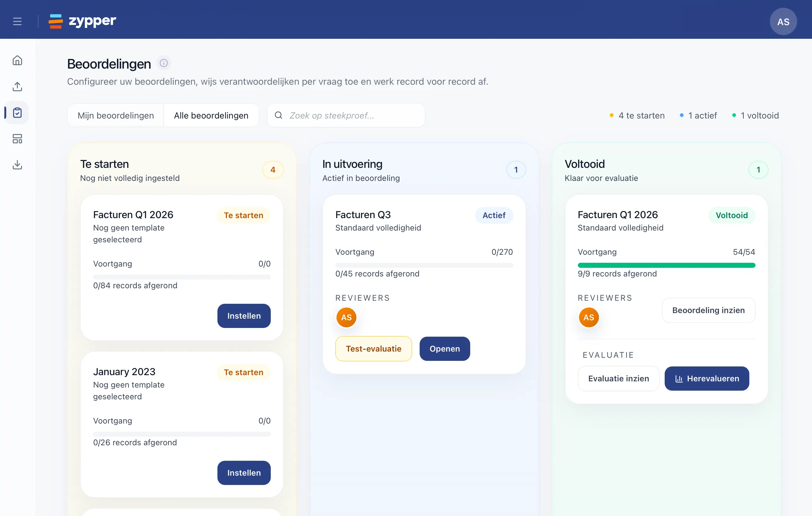
Task: Click the Herevalueren button
Action: click(x=707, y=379)
